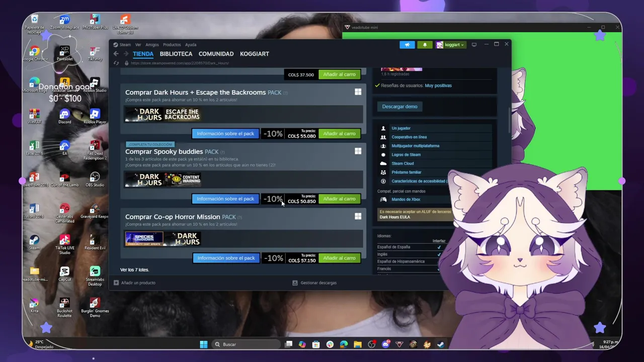Reload the Steam store page
The image size is (644, 362).
tap(116, 63)
